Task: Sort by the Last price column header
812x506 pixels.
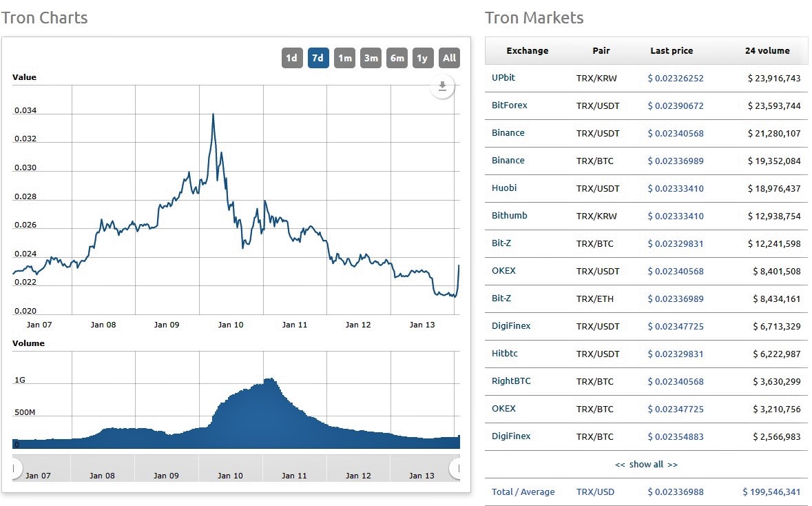Action: point(671,50)
